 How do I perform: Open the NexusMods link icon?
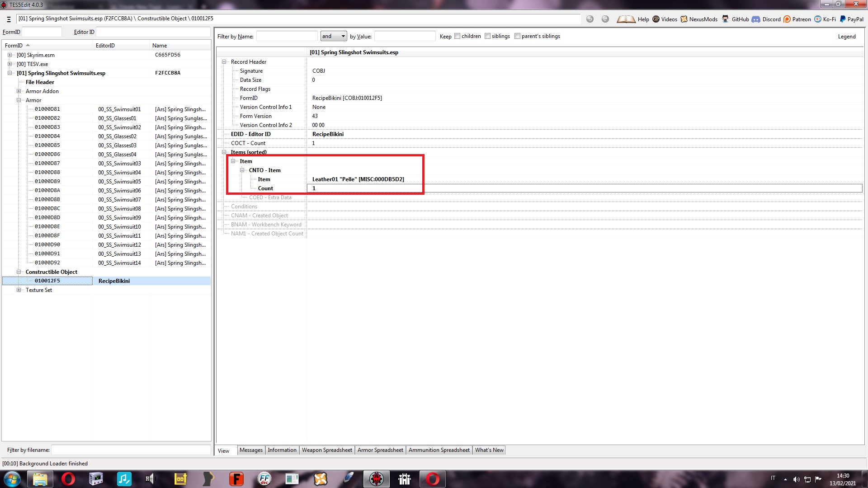(x=684, y=19)
